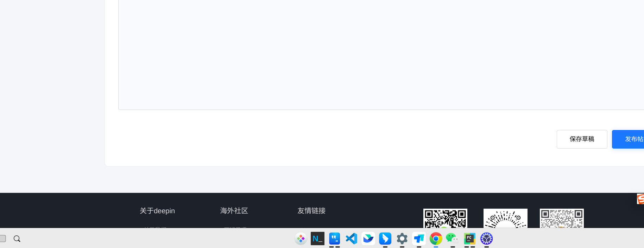Focus the large post content text area
The height and width of the screenshot is (248, 644).
(381, 55)
